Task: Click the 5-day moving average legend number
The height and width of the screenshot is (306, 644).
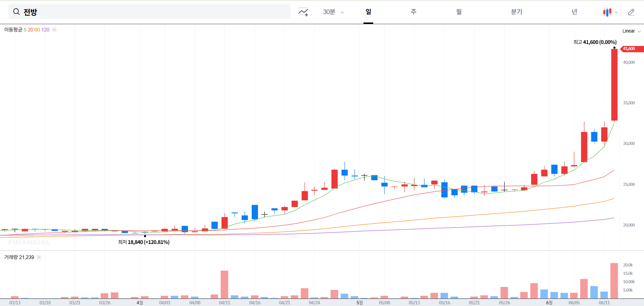Action: click(x=25, y=30)
